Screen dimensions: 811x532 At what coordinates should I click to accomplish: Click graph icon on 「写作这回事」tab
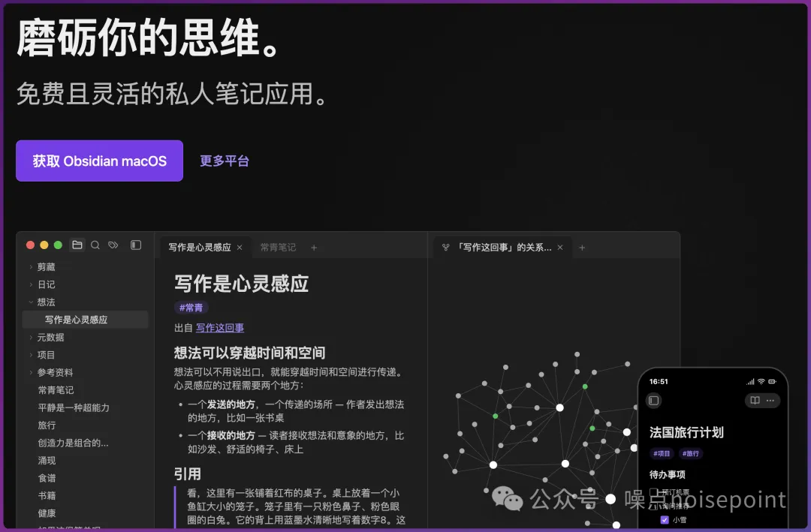[446, 248]
